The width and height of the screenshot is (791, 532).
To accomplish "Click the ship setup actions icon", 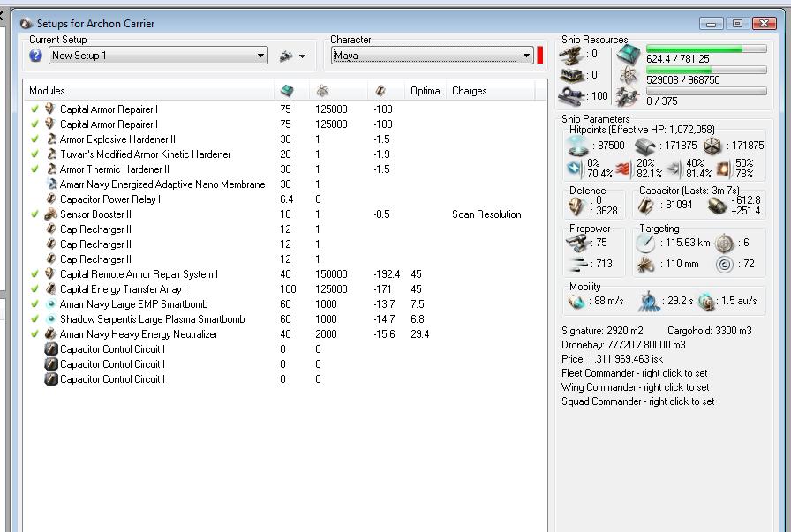I will click(x=287, y=56).
